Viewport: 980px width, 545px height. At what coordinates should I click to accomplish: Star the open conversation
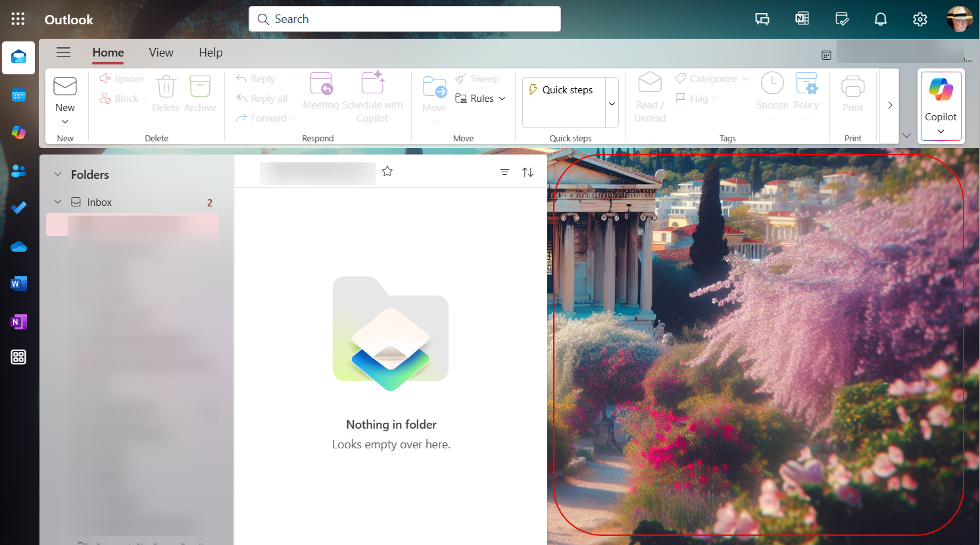click(x=387, y=171)
